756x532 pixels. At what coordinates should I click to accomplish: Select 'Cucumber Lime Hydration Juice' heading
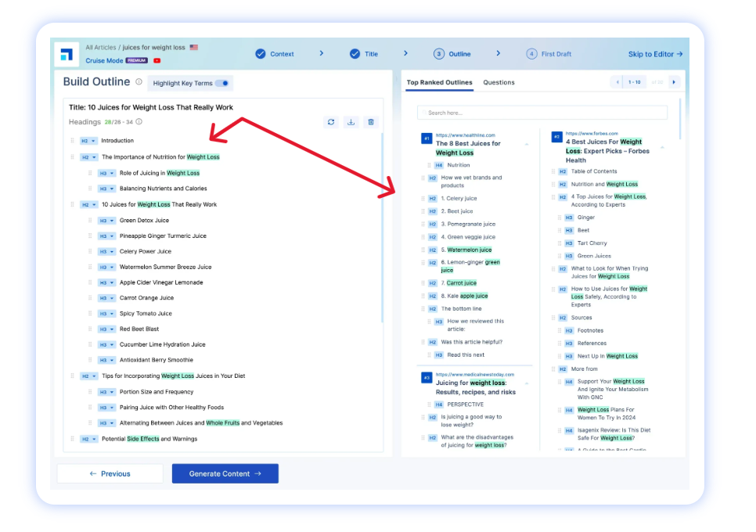[x=163, y=344]
